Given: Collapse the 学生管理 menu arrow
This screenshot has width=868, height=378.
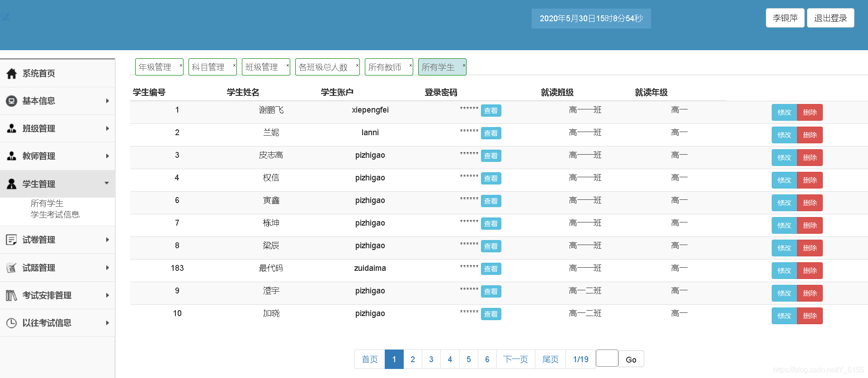Looking at the screenshot, I should point(107,183).
